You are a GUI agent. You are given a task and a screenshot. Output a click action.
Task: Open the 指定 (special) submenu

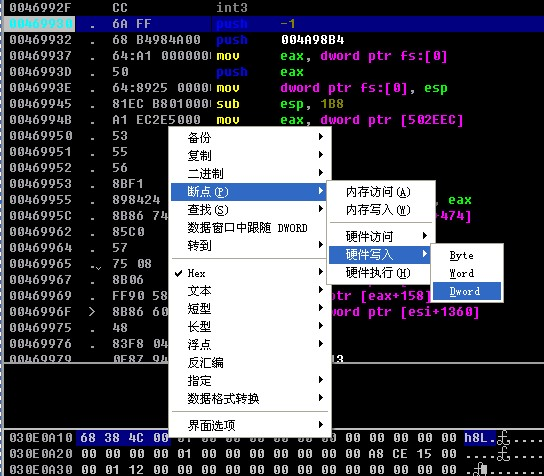pos(250,381)
